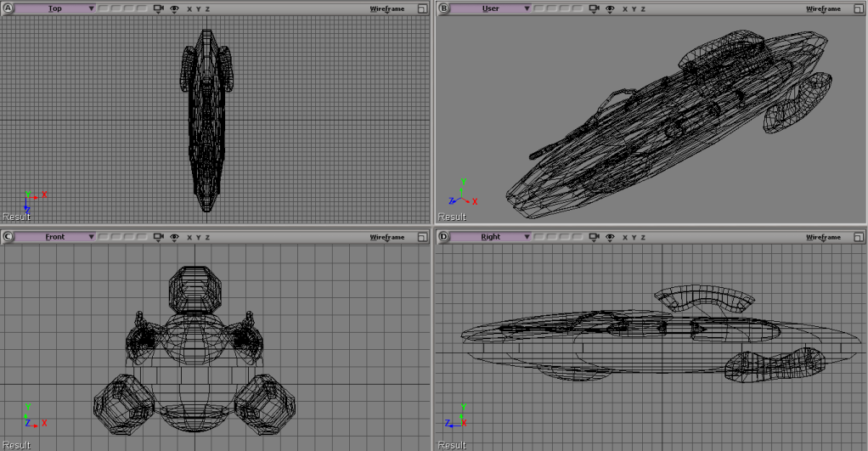
Task: Click last memo camera slot in Front viewport
Action: pos(142,237)
